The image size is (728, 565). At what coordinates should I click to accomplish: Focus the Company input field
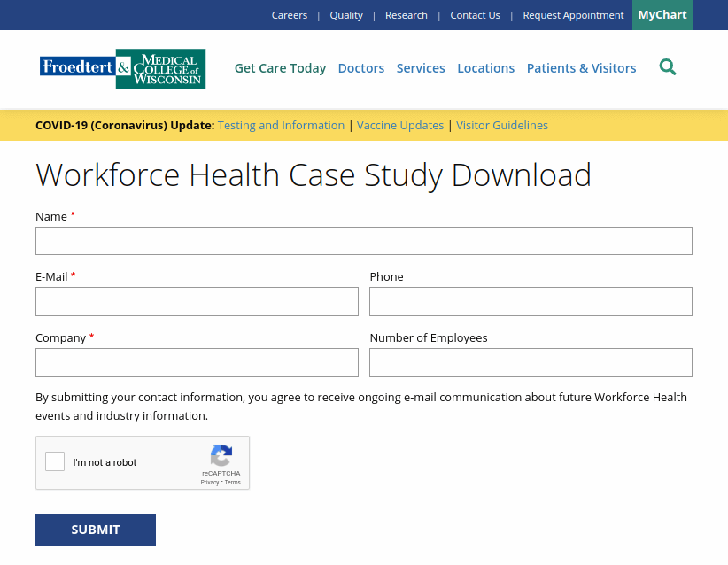(197, 362)
